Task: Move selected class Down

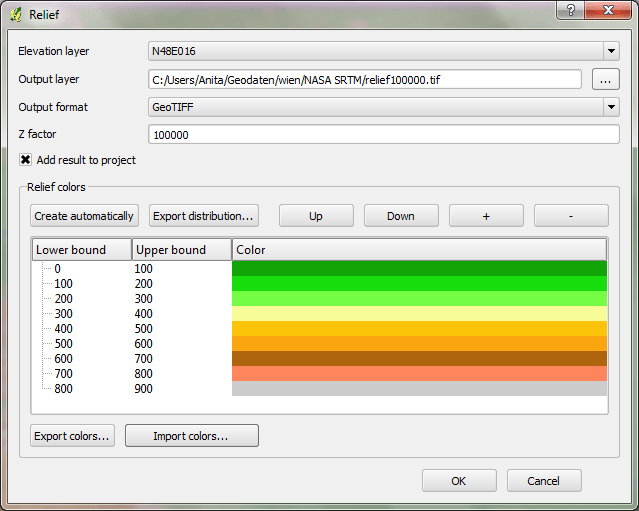Action: click(x=401, y=216)
